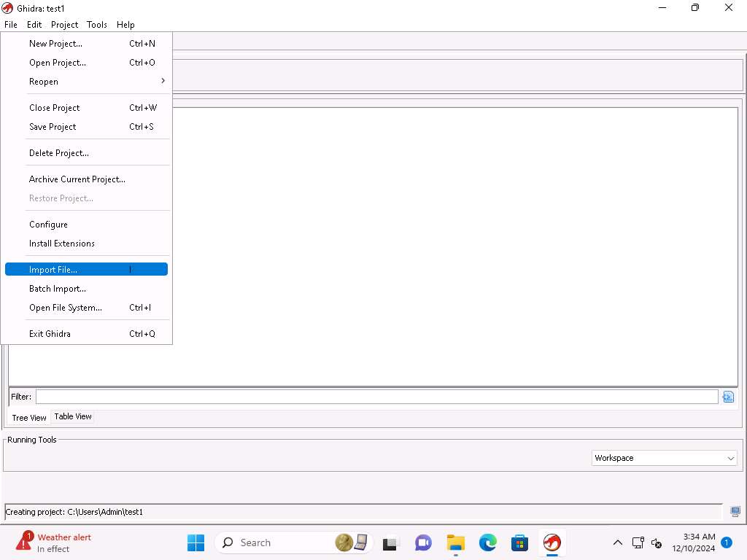
Task: Open the Chat app icon in the taskbar
Action: [423, 542]
